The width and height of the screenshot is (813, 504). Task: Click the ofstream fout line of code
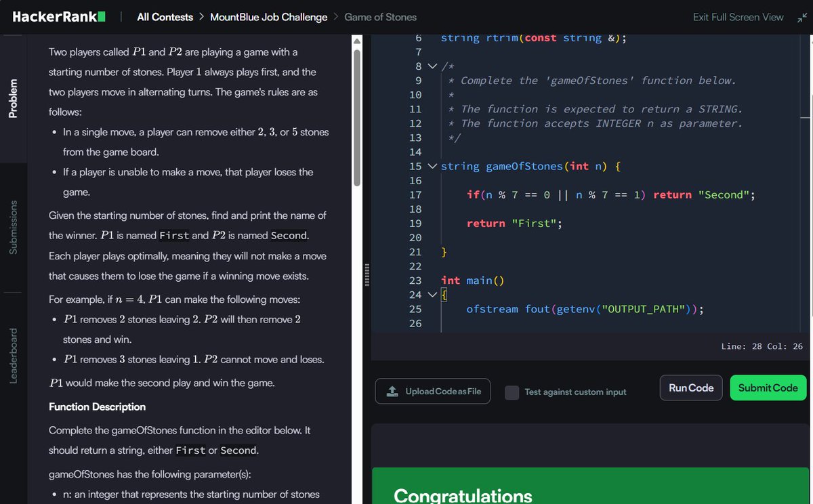pos(585,310)
